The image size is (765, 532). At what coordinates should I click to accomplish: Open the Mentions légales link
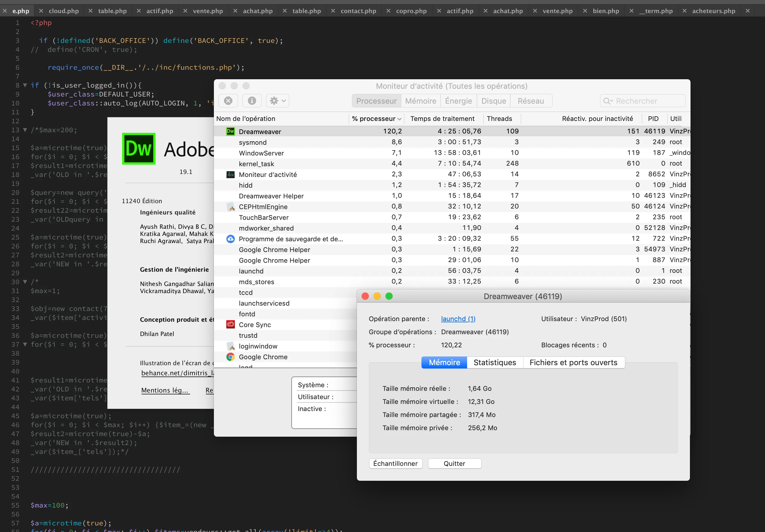165,390
